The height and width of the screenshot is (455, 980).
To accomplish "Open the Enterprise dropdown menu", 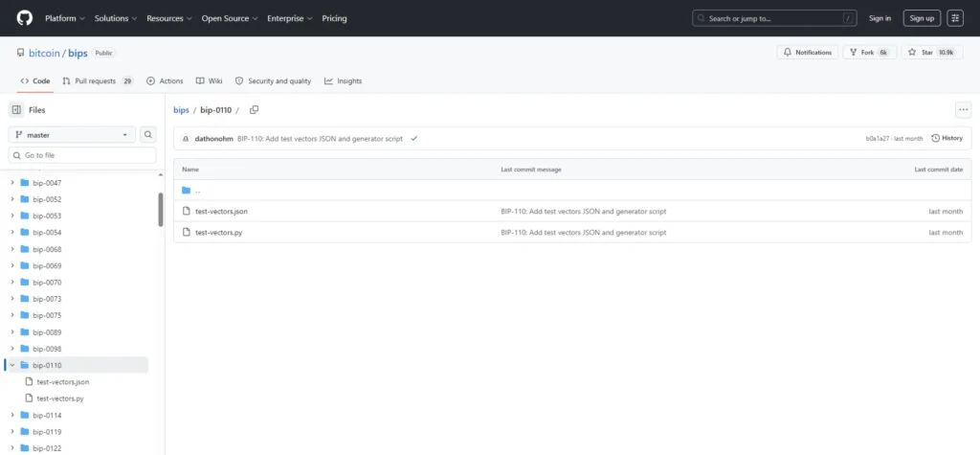I will 289,18.
